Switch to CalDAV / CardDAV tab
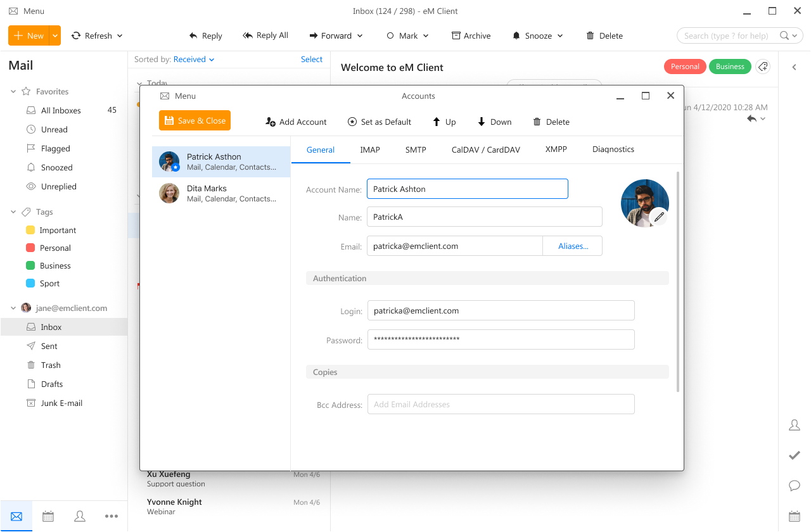The image size is (811, 532). pos(486,149)
